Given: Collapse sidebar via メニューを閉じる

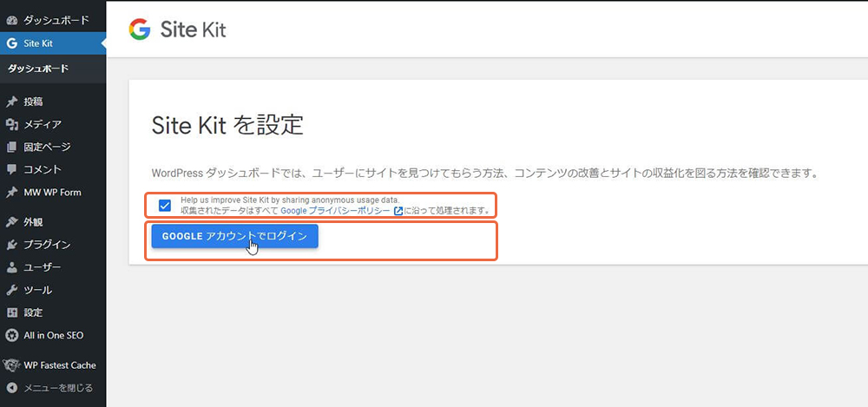Looking at the screenshot, I should click(x=53, y=388).
